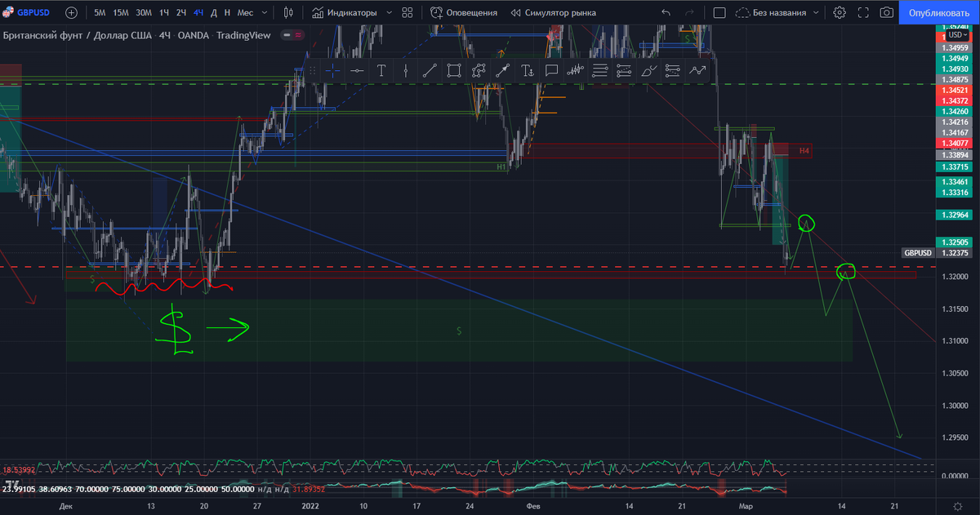Take a chart snapshot with camera icon
This screenshot has width=980, height=515.
coord(886,12)
